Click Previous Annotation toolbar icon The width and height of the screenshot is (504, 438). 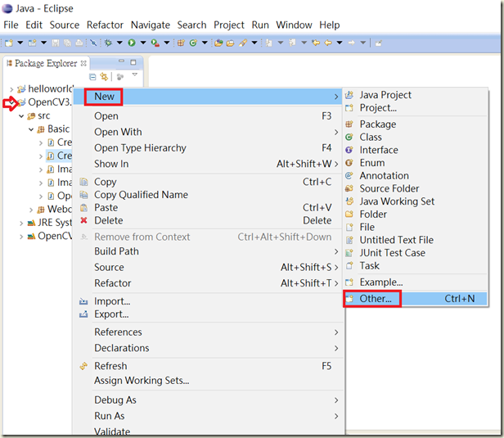tap(292, 43)
